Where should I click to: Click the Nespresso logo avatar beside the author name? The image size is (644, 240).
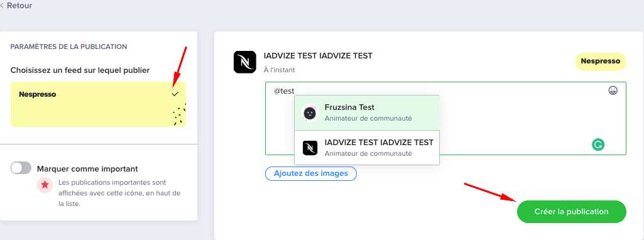(245, 62)
